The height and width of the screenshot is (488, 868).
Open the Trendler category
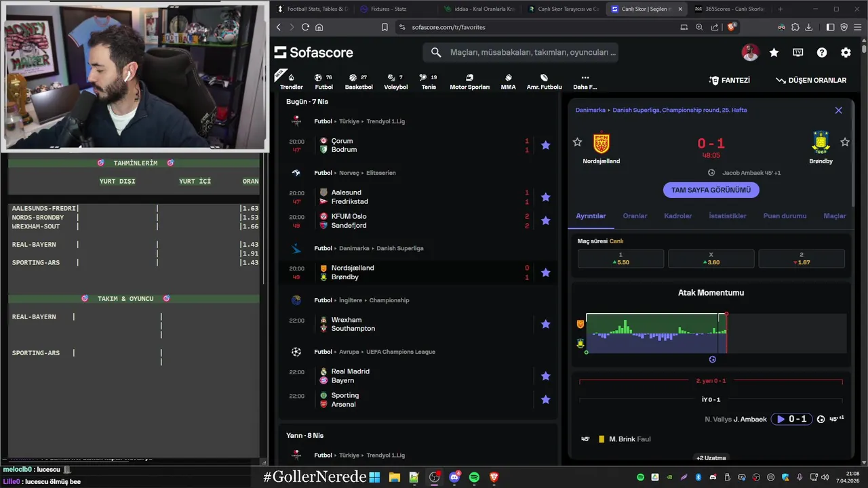[x=291, y=81]
